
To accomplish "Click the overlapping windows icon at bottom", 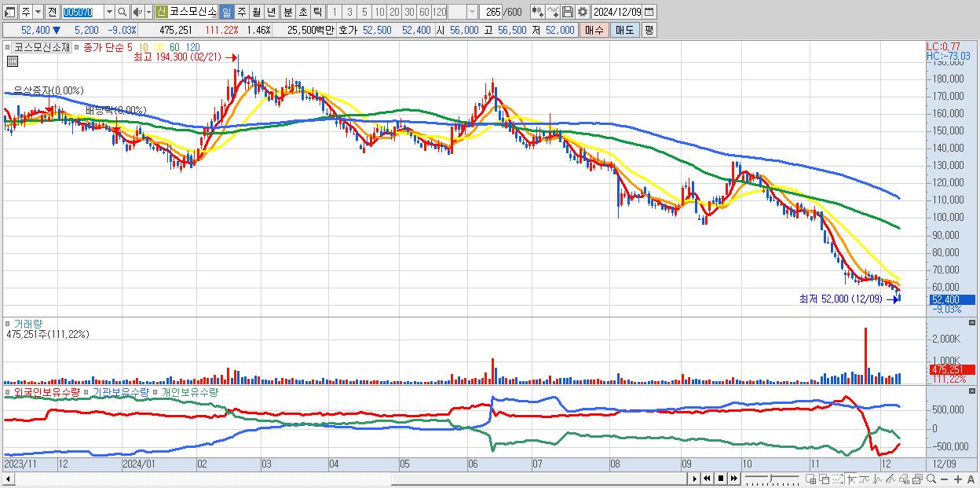I will coord(825,479).
